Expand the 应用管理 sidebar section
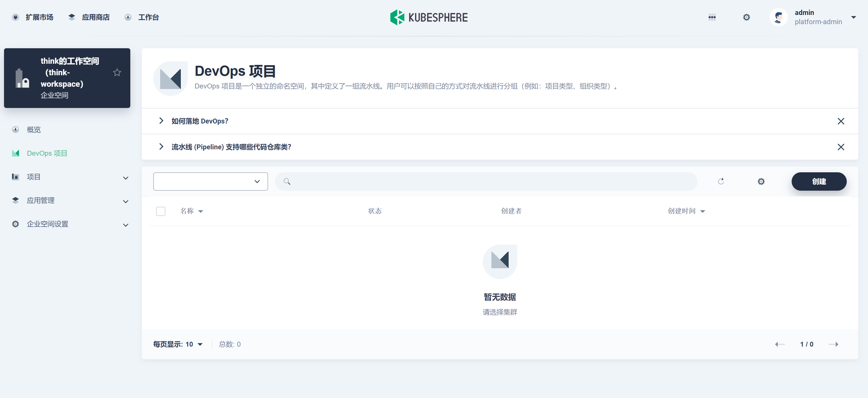 125,201
